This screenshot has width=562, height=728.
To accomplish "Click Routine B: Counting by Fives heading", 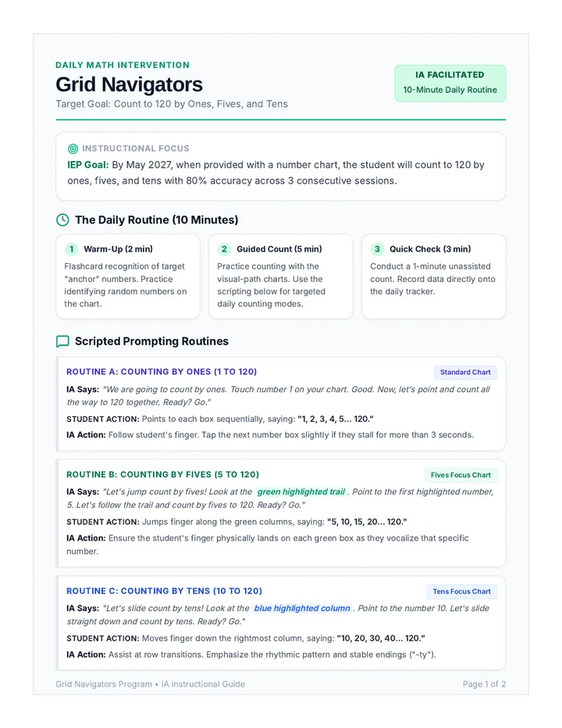I will pyautogui.click(x=163, y=474).
